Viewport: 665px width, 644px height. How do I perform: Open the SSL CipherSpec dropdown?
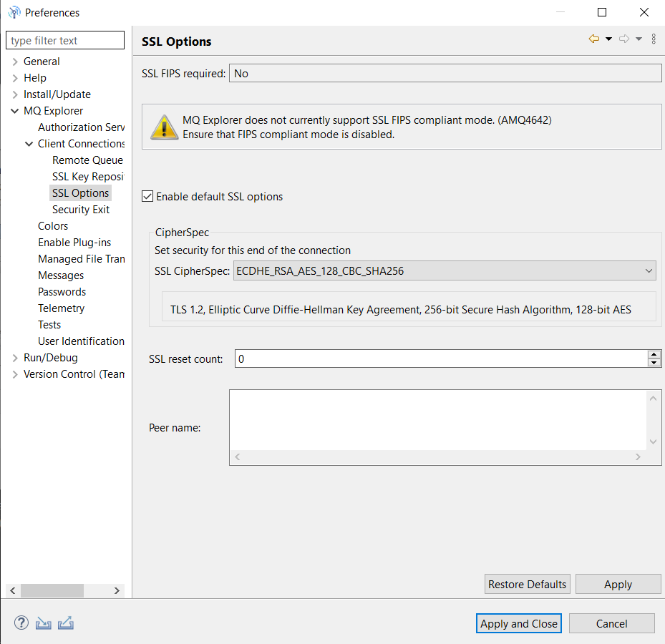tap(445, 271)
